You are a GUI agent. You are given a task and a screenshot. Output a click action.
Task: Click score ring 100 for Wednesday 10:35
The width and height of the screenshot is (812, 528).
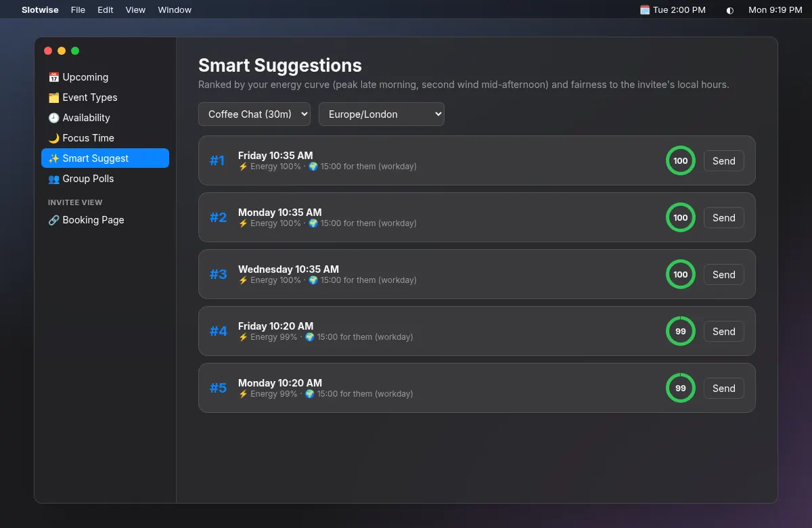[681, 275]
